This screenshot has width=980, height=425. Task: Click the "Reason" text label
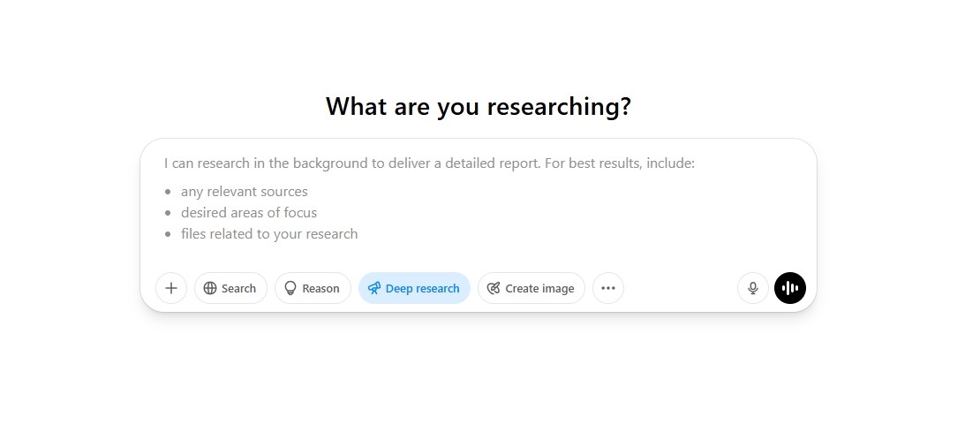click(320, 289)
